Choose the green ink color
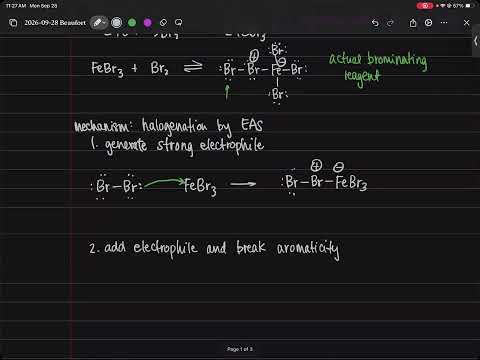The height and width of the screenshot is (360, 480). 132,23
